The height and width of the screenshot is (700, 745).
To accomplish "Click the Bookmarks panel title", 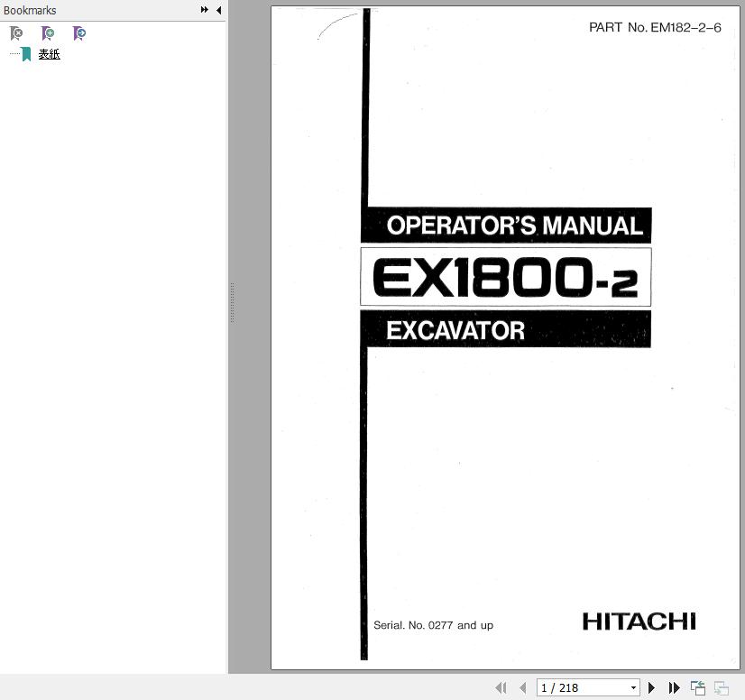I will pos(30,10).
